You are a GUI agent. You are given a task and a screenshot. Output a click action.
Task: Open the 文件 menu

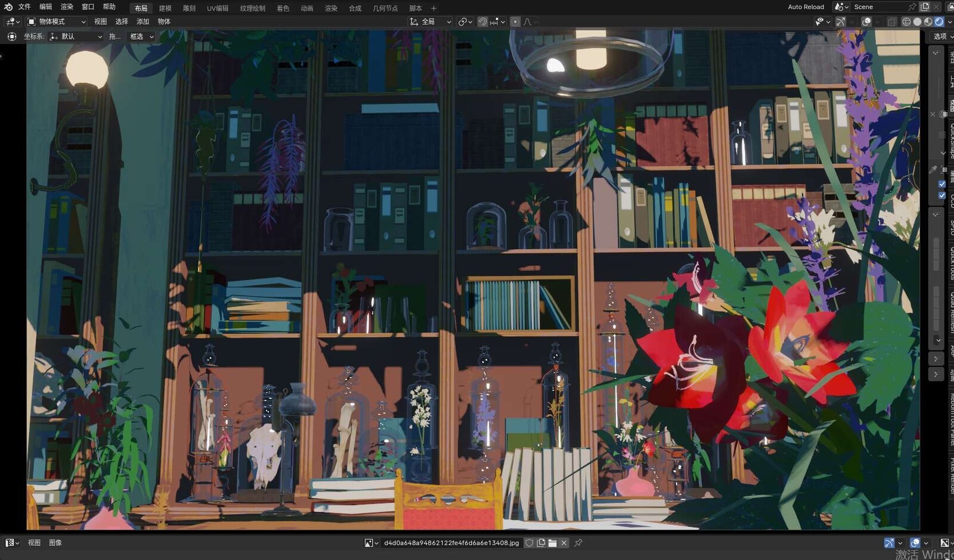24,7
